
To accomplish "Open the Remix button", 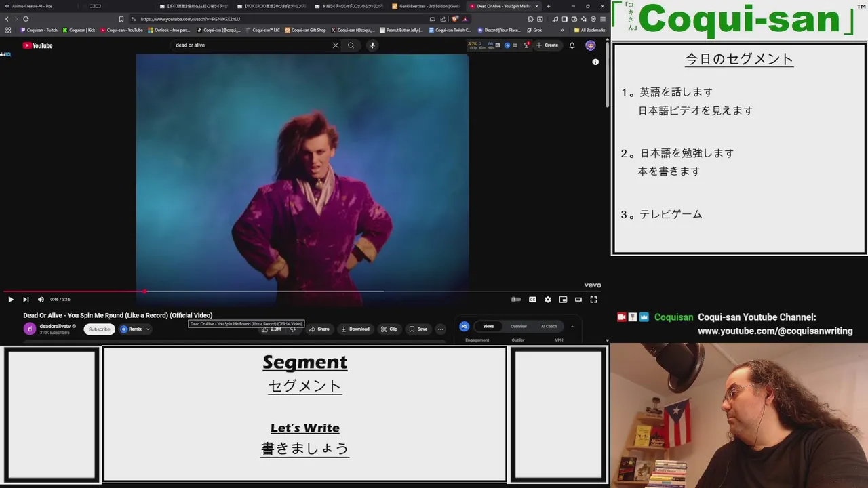I will pyautogui.click(x=132, y=329).
